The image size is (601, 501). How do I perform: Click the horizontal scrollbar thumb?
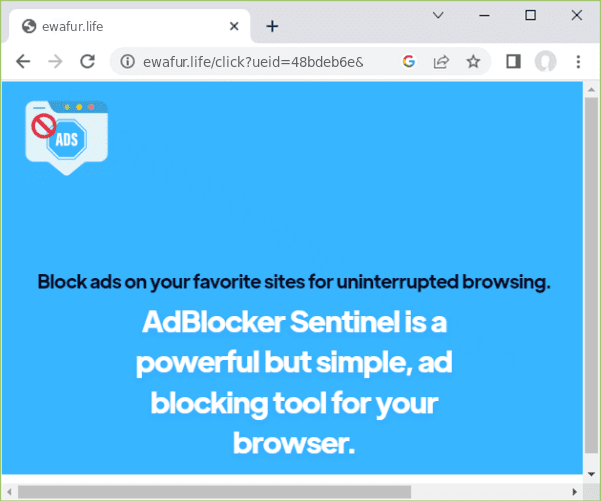click(214, 491)
